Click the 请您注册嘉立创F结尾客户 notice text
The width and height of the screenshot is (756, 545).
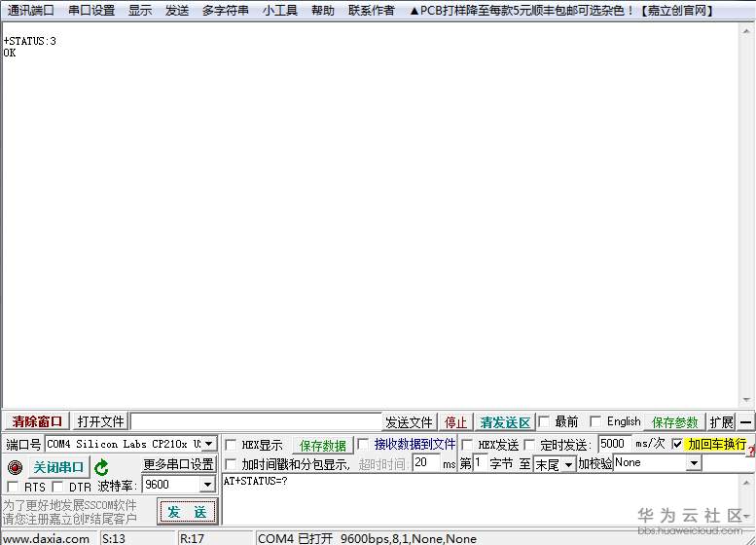[70, 519]
